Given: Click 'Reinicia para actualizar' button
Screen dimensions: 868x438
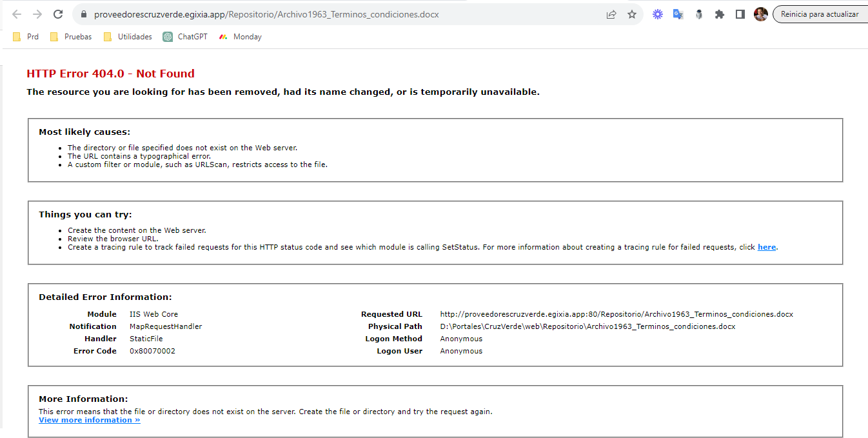Looking at the screenshot, I should pos(819,14).
